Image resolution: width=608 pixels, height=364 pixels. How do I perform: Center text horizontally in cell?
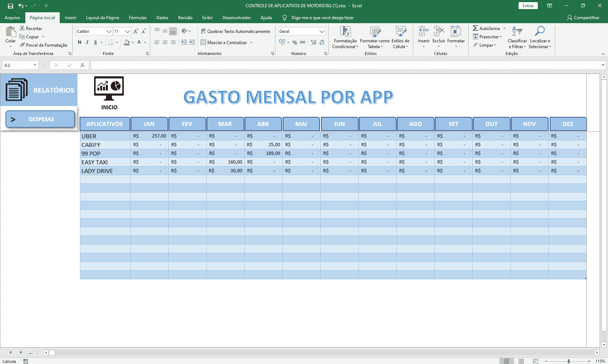(165, 42)
